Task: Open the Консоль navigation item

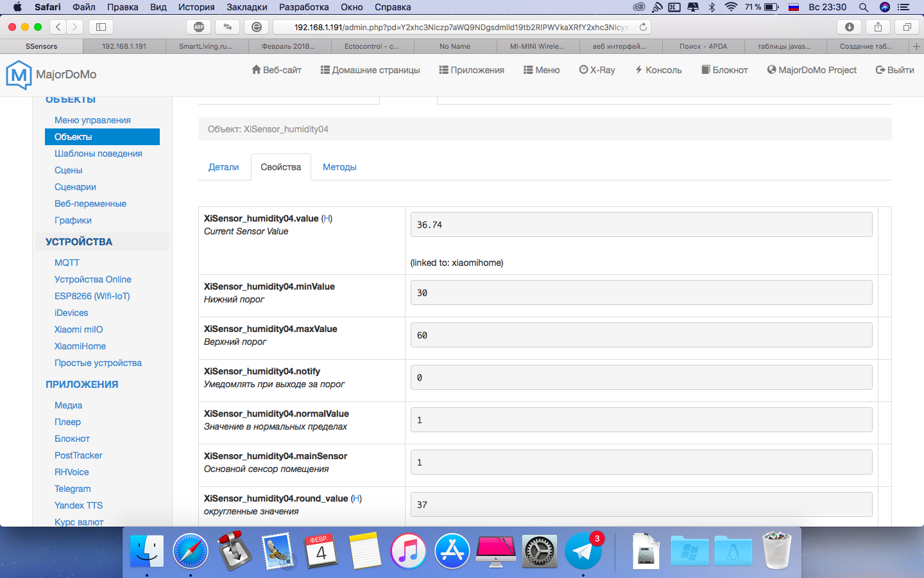Action: [658, 70]
